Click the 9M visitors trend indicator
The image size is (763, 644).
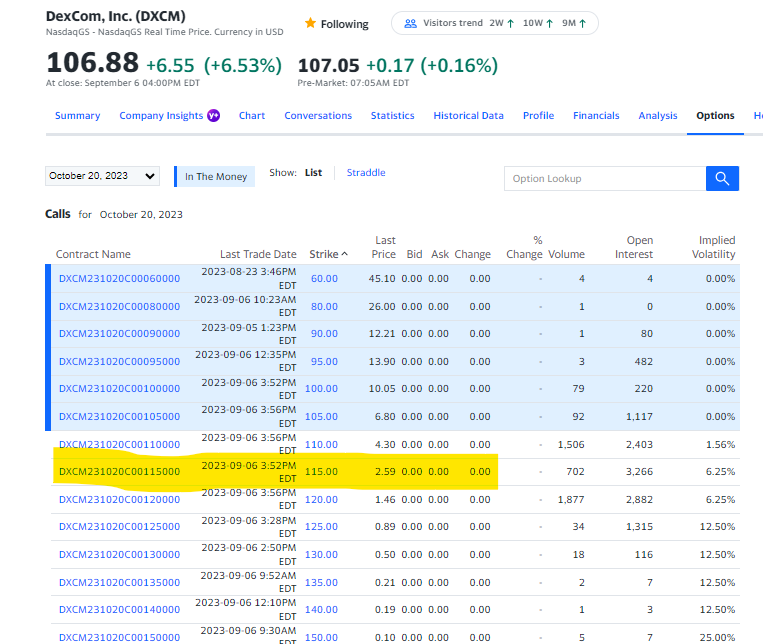[574, 23]
